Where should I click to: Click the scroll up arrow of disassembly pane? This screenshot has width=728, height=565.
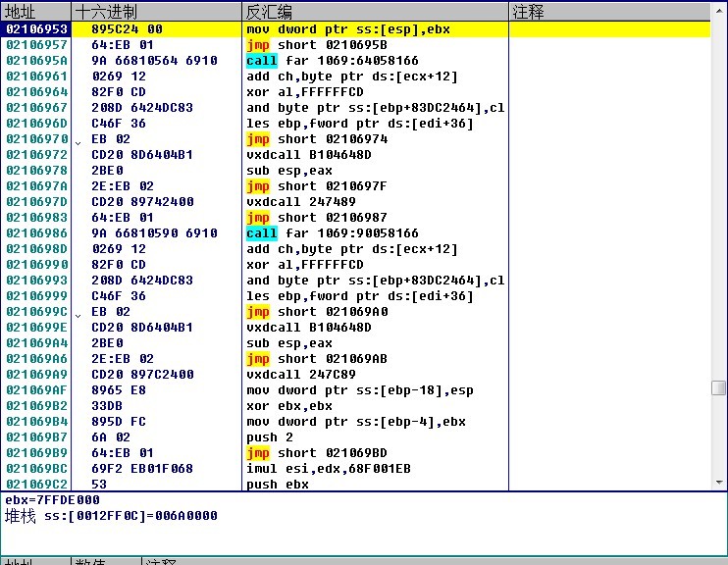point(719,10)
